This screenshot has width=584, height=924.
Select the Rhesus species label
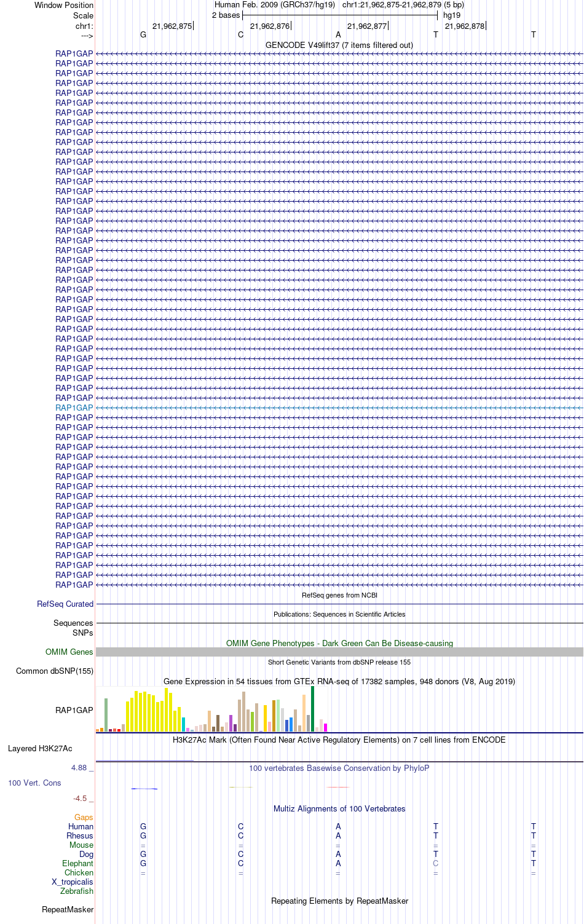[80, 835]
